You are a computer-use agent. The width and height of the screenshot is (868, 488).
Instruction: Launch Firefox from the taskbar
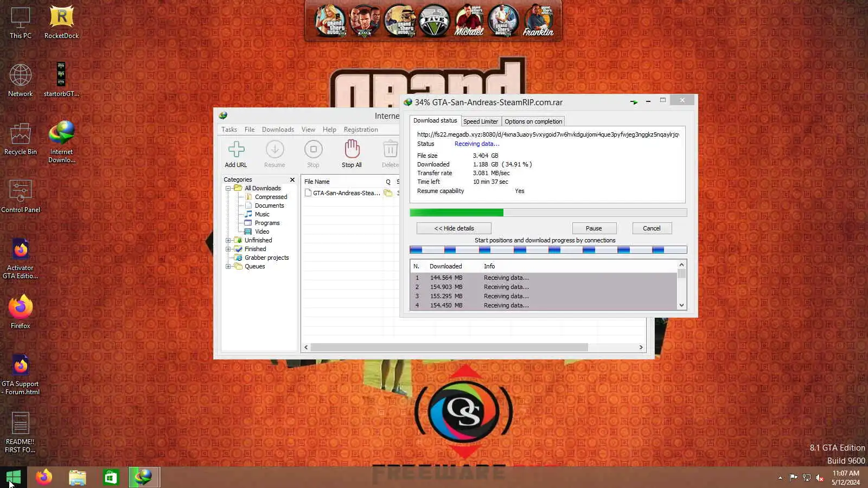point(44,477)
